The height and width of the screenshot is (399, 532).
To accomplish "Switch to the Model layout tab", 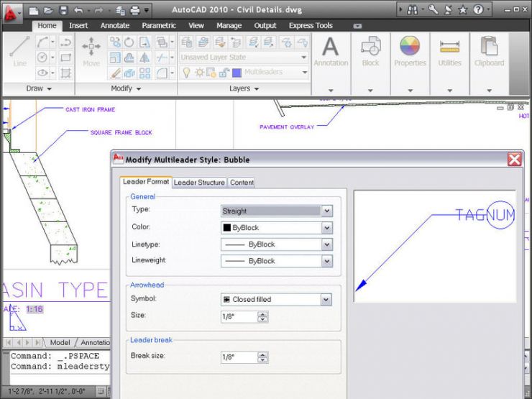I will click(60, 342).
